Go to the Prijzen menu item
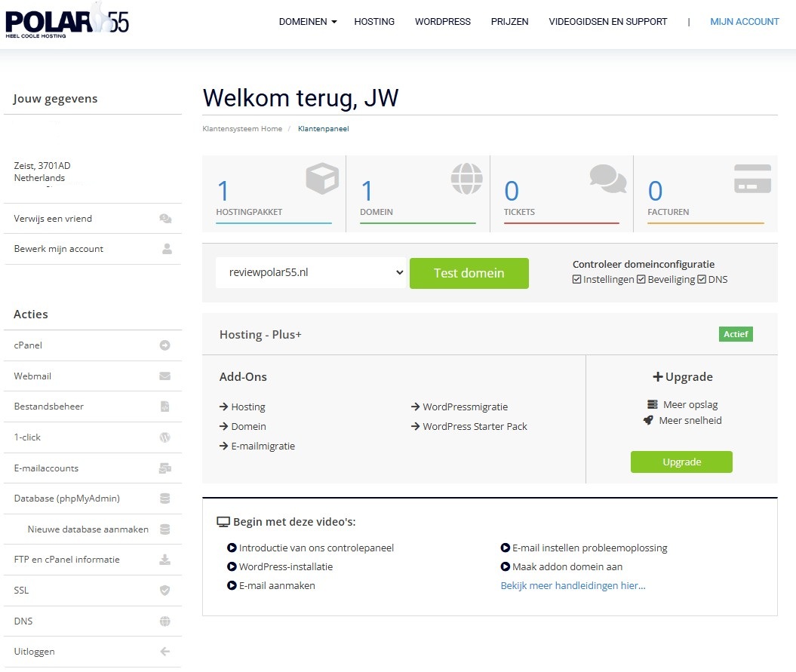The width and height of the screenshot is (796, 672). point(509,22)
